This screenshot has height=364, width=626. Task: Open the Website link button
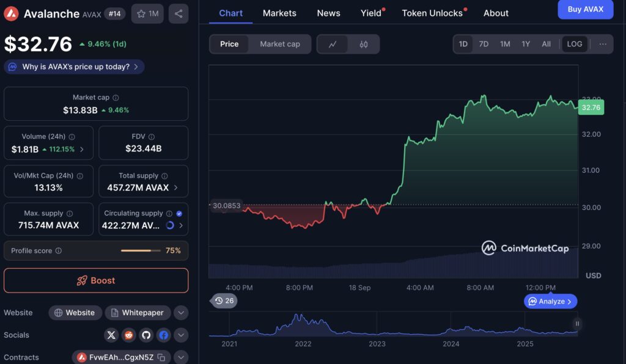75,313
